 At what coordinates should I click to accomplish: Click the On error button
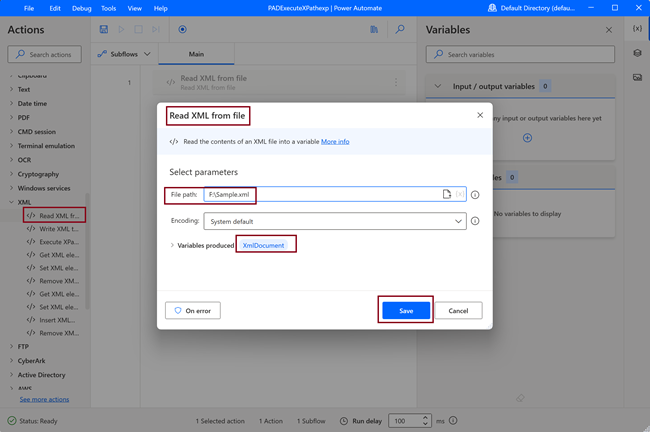[192, 311]
